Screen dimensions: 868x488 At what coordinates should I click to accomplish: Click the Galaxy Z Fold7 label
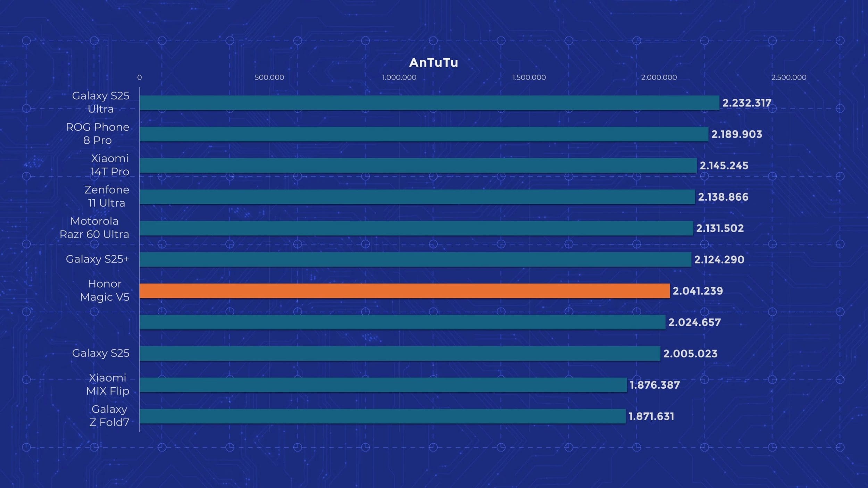point(109,416)
